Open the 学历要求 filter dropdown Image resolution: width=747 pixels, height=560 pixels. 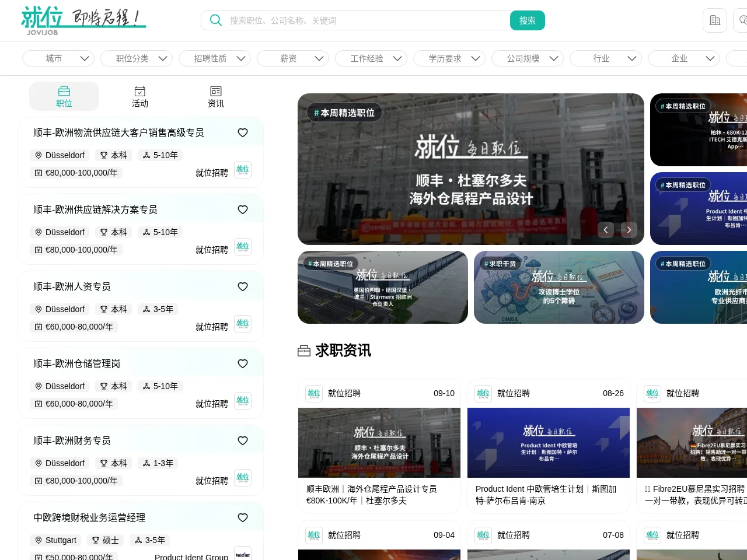point(449,58)
